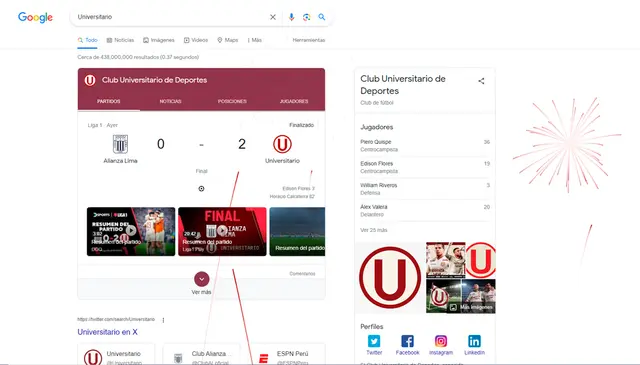Open Club Alianza X account card
This screenshot has height=365, width=640.
201,354
